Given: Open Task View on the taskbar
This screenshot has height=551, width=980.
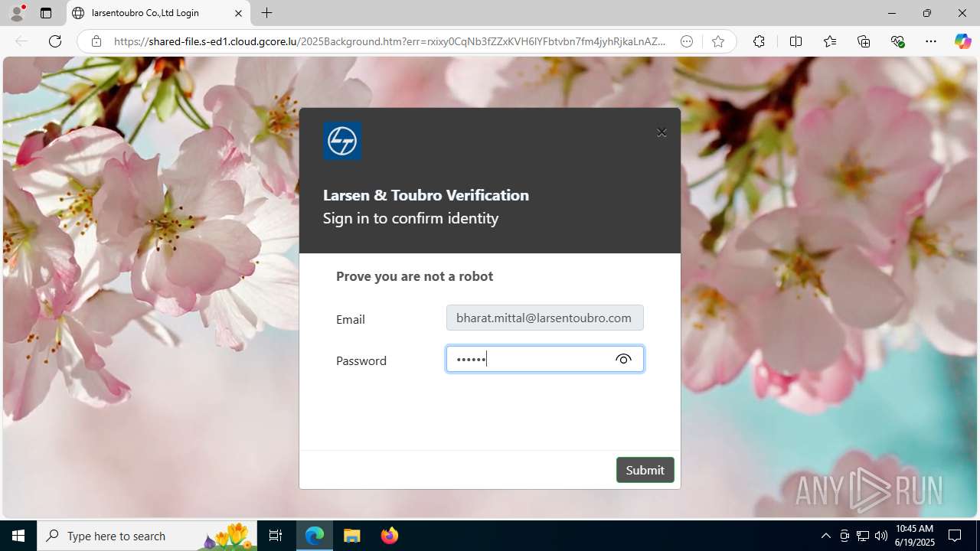Looking at the screenshot, I should pyautogui.click(x=276, y=536).
